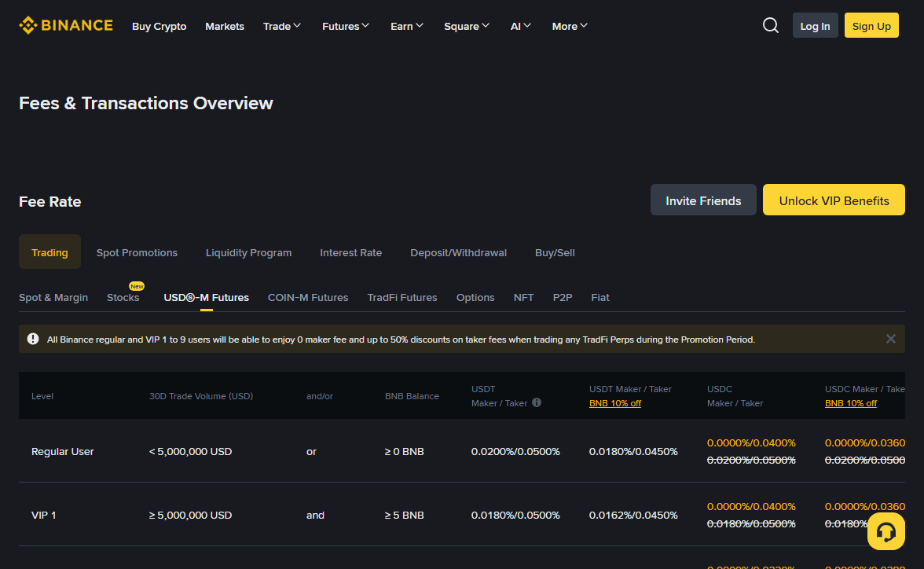The width and height of the screenshot is (924, 569).
Task: Select the Stocks sub-tab
Action: (x=123, y=297)
